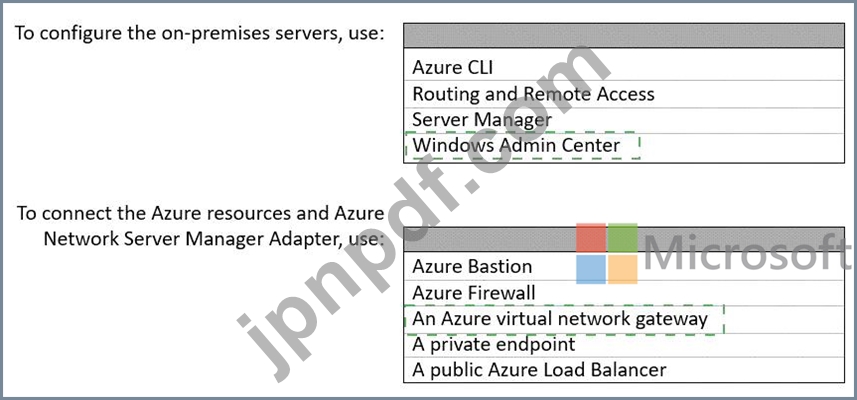Click the green square of Microsoft logo

point(623,238)
